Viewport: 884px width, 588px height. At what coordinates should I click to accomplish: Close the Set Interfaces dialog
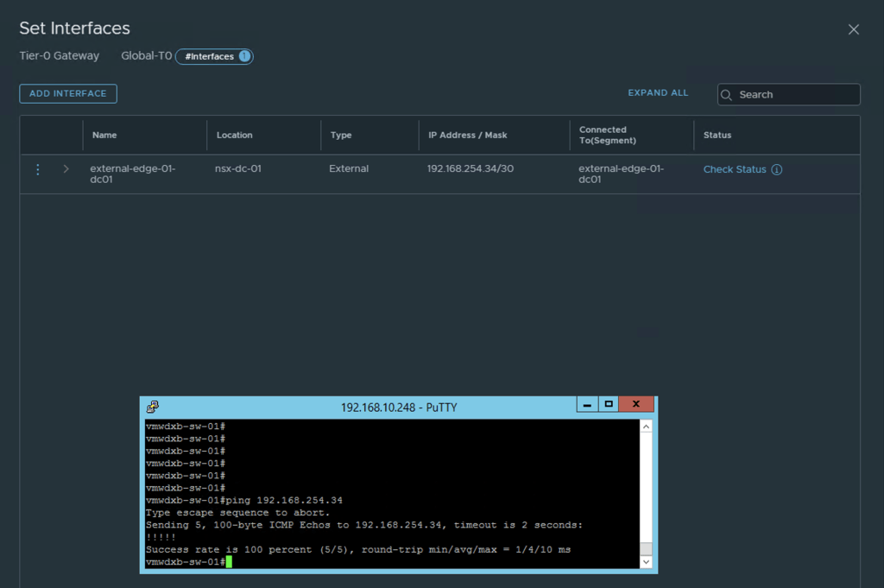[x=853, y=29]
